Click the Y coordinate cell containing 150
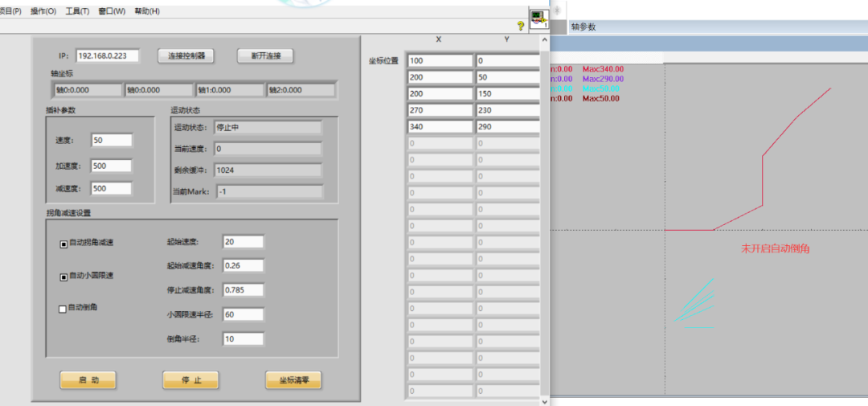The width and height of the screenshot is (868, 406). tap(508, 93)
